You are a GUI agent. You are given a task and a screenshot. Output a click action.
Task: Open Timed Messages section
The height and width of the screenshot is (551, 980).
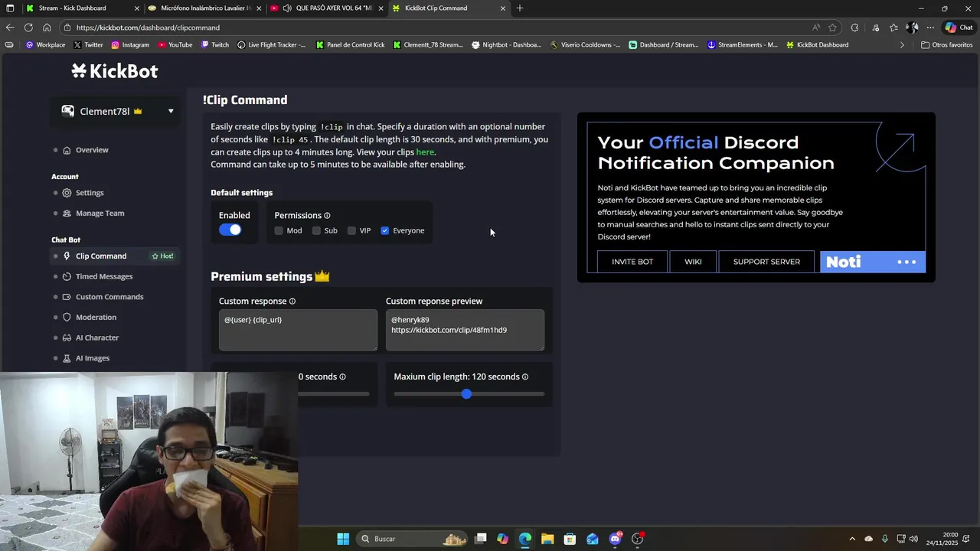[104, 276]
